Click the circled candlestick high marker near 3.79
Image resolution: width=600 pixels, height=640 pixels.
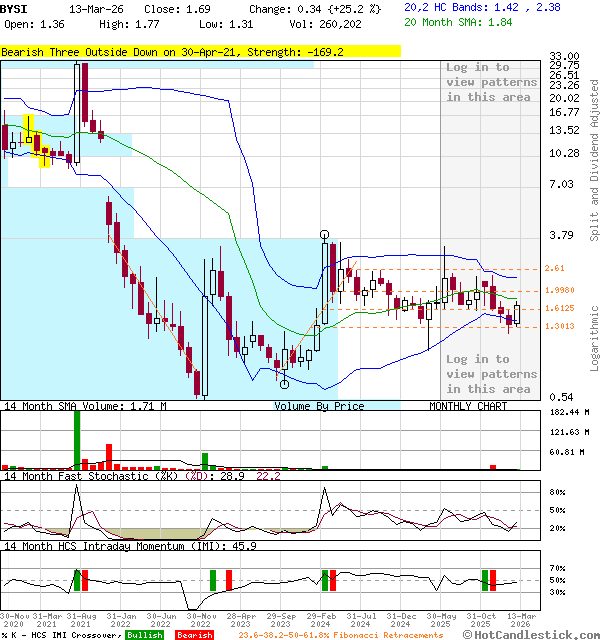325,235
